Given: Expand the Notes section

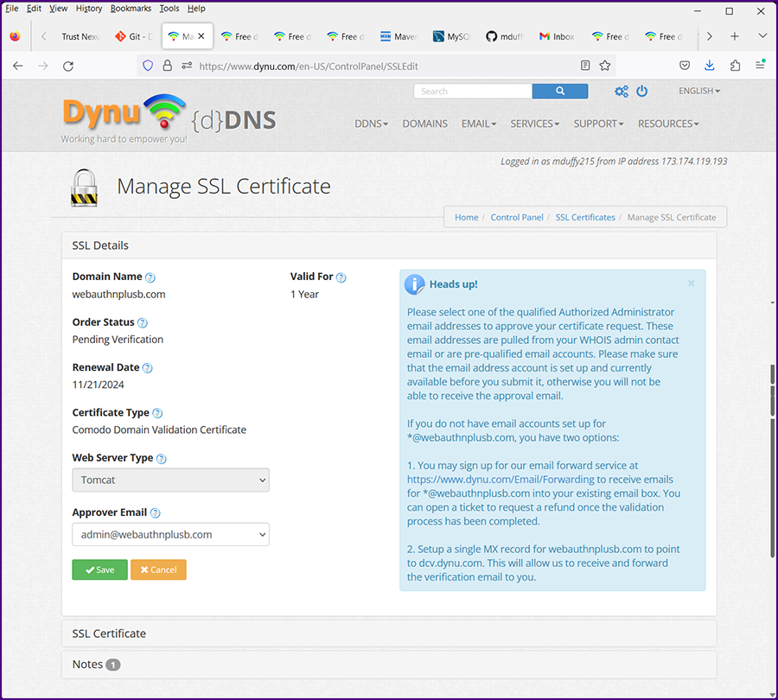Looking at the screenshot, I should (87, 665).
